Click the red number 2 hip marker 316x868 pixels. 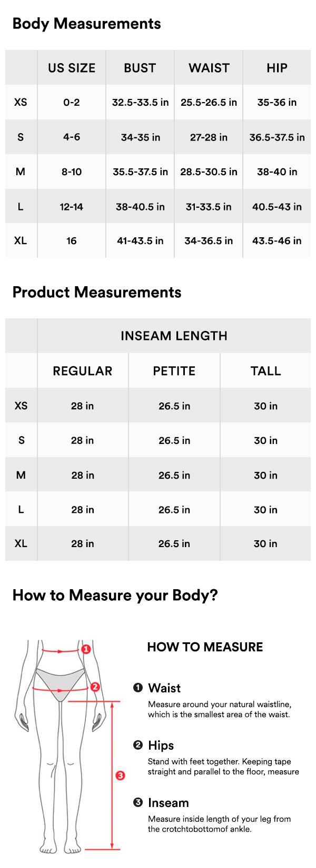pos(95,687)
